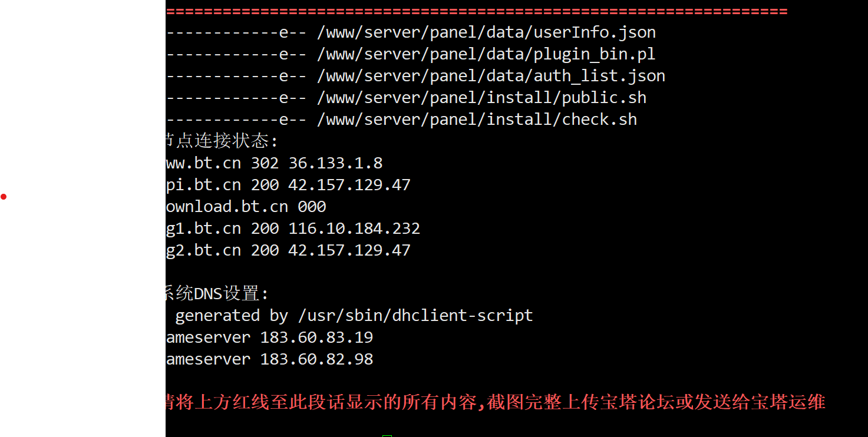The width and height of the screenshot is (868, 437).
Task: Click the 000 status code
Action: point(312,207)
